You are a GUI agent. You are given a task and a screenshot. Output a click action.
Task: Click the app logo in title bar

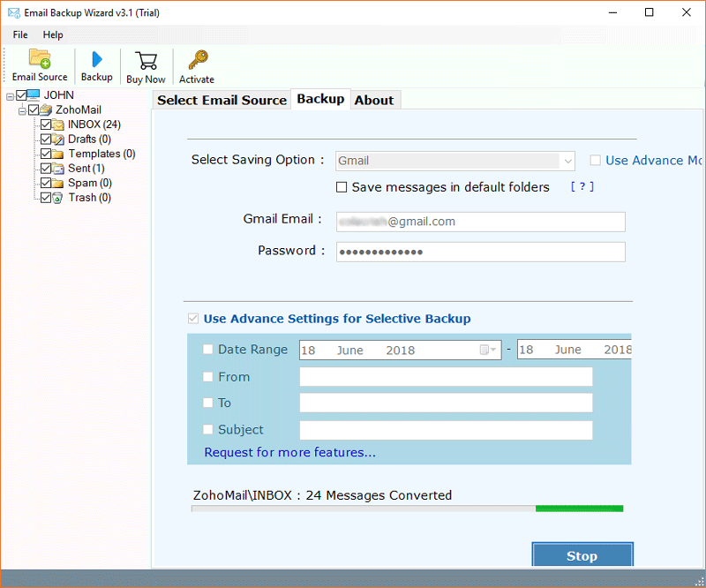coord(14,12)
